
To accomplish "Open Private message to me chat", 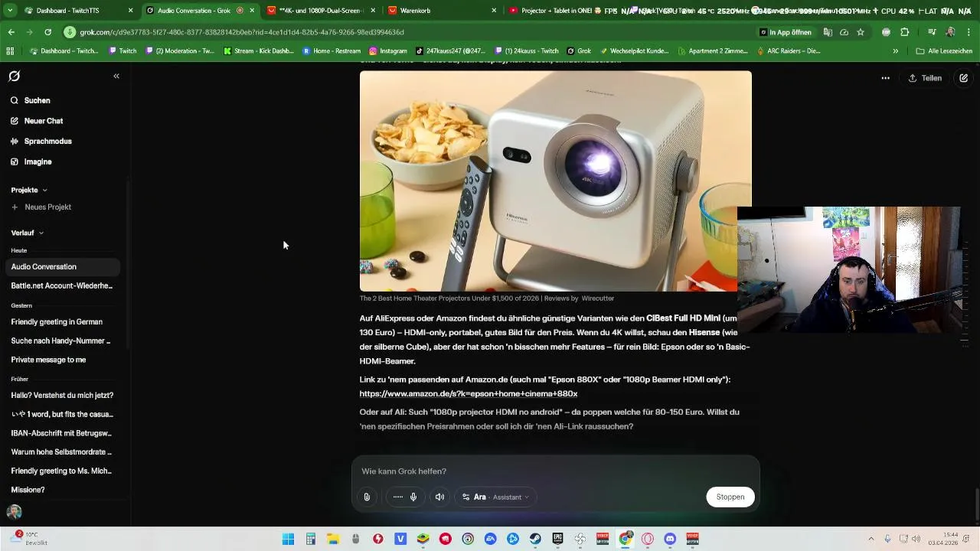I will tap(62, 360).
